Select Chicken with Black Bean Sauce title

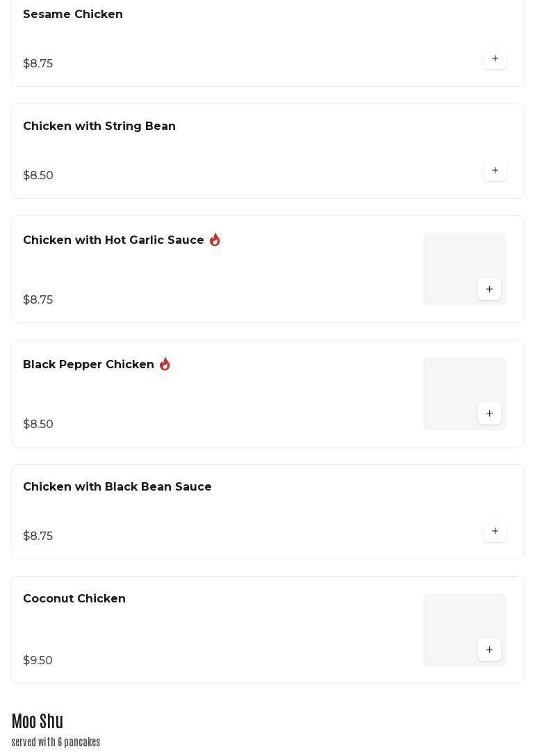117,486
